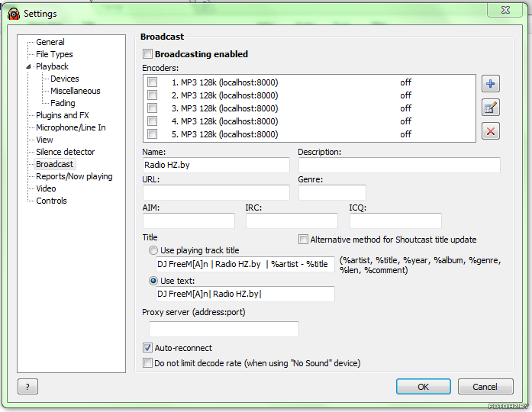532x412 pixels.
Task: Toggle Alternative method for Shoutcast title update
Action: click(304, 240)
